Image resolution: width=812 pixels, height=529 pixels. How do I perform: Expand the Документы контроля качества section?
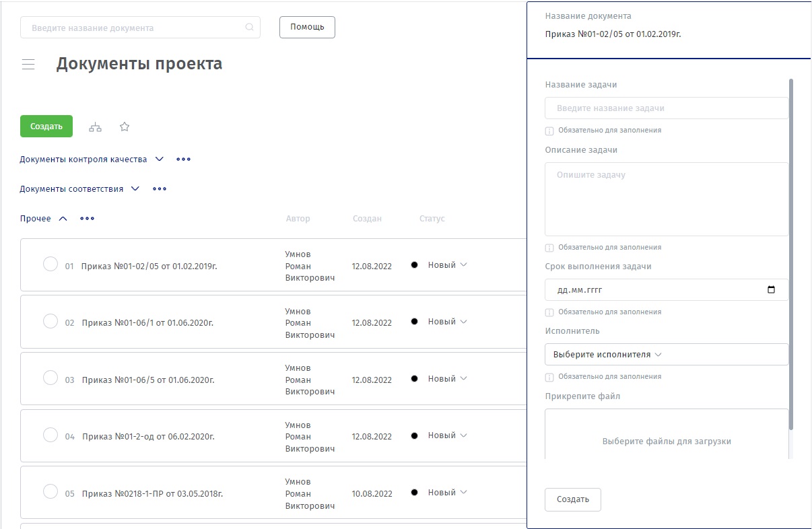click(x=159, y=160)
